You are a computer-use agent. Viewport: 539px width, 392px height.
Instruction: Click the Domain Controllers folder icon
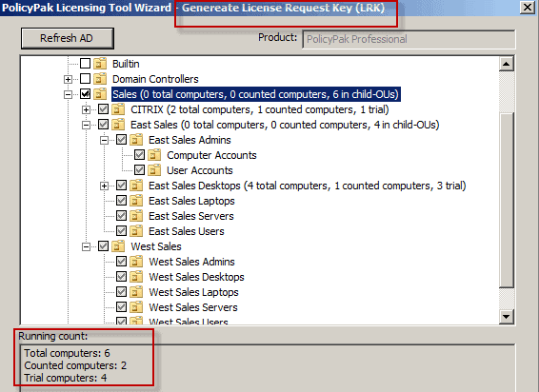point(100,79)
